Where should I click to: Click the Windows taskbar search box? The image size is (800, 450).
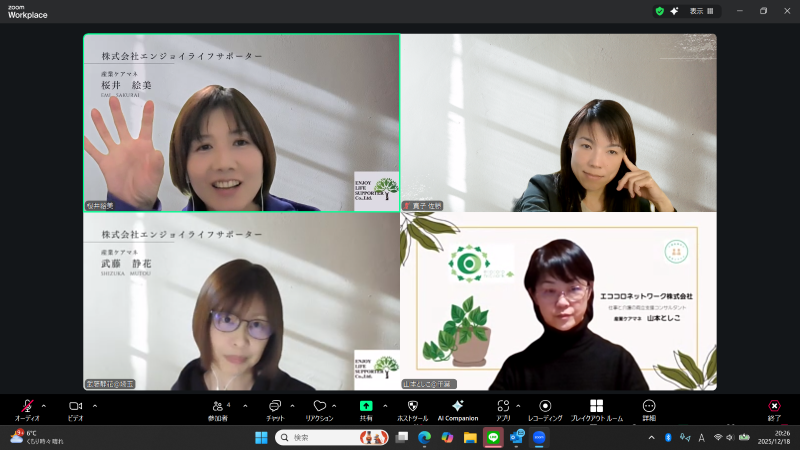(330, 437)
